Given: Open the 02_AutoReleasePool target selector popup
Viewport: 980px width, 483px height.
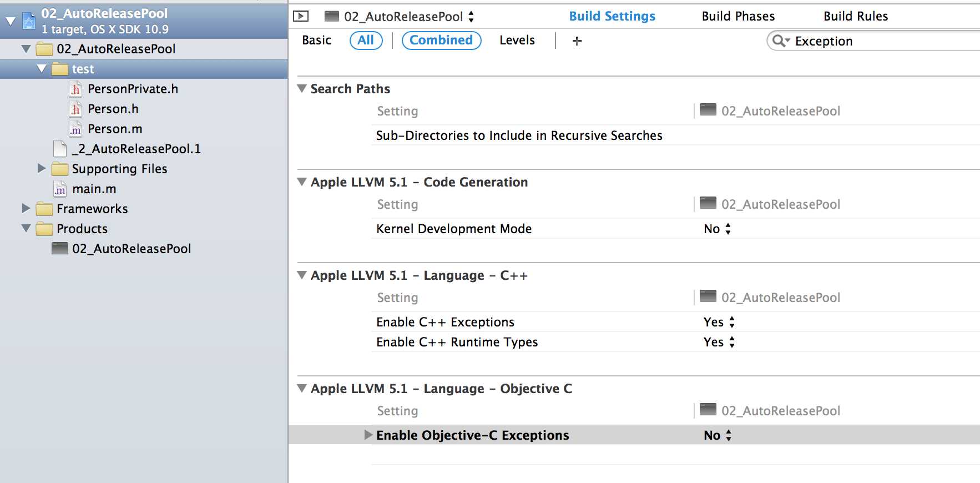Looking at the screenshot, I should click(x=409, y=17).
